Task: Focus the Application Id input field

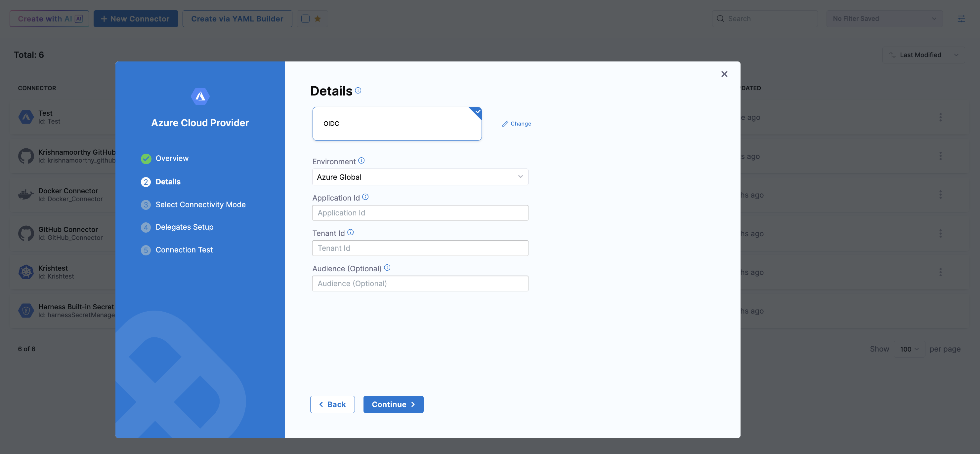Action: pos(420,213)
